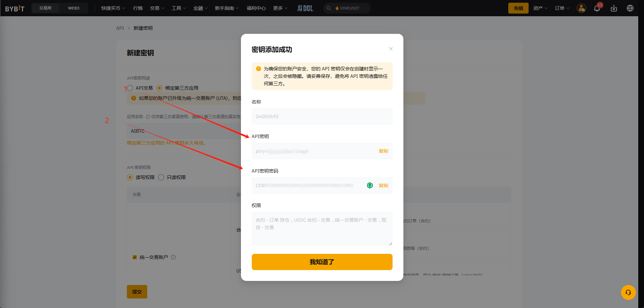Open the notifications bell
The width and height of the screenshot is (644, 308).
(597, 8)
